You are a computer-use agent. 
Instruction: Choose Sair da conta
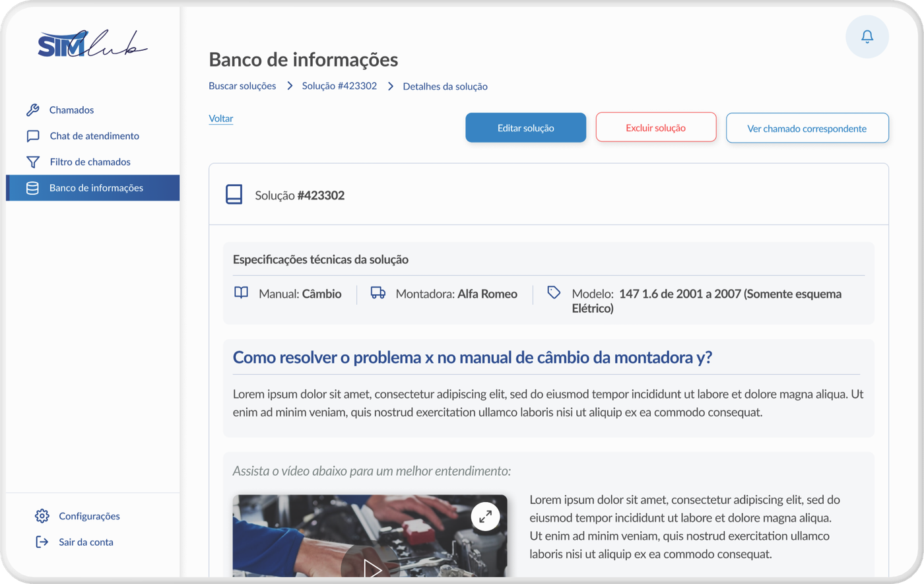(86, 542)
